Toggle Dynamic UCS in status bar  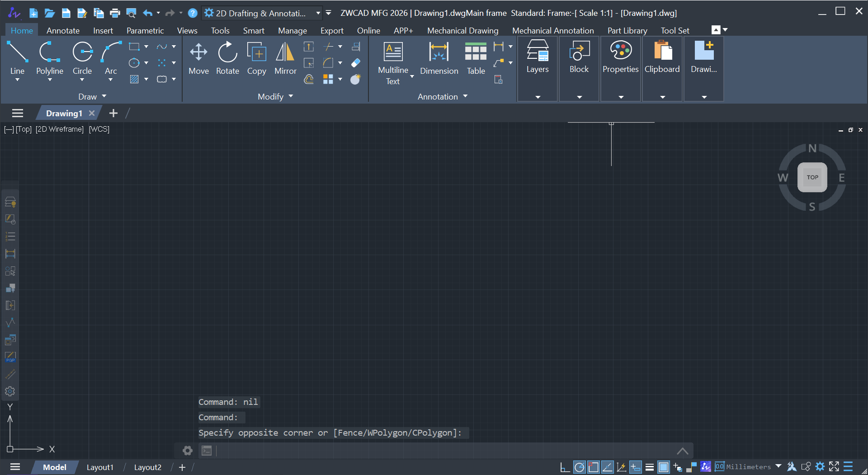point(622,467)
